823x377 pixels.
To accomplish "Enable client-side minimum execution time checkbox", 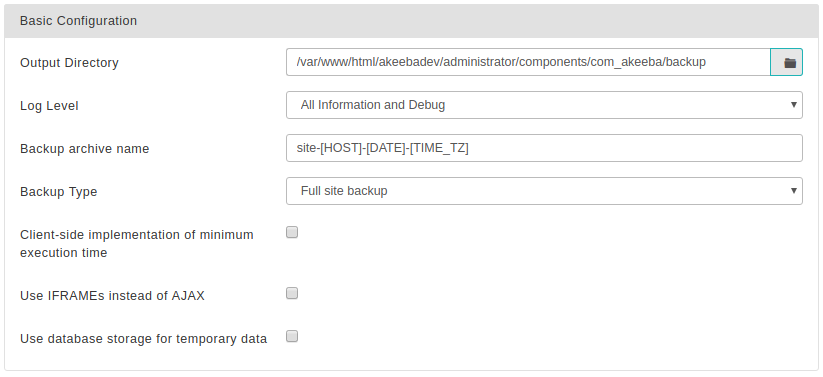I will coord(292,232).
